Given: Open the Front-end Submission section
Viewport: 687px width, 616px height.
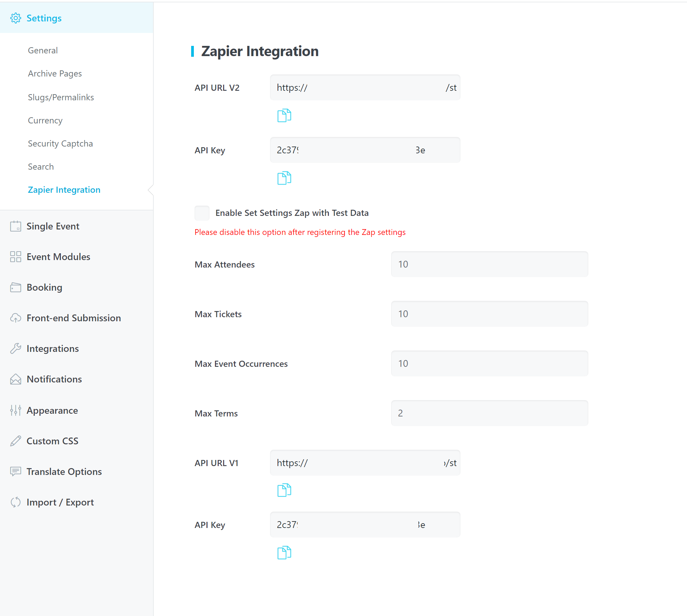Looking at the screenshot, I should [73, 318].
